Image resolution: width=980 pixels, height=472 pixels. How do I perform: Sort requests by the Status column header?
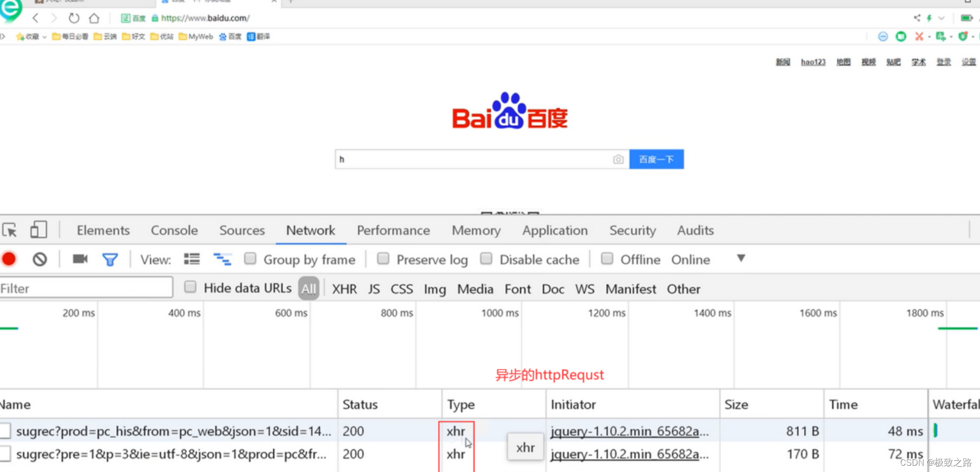pyautogui.click(x=360, y=404)
